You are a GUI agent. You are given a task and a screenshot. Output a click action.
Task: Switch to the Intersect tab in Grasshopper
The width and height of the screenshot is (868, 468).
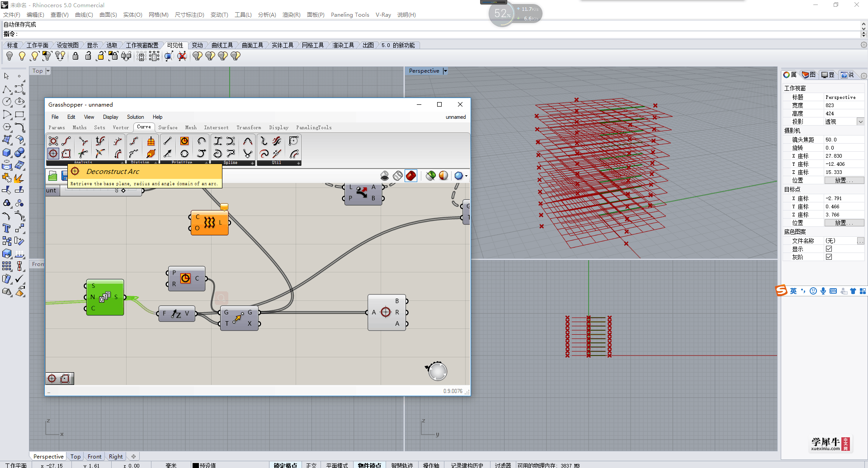click(216, 127)
